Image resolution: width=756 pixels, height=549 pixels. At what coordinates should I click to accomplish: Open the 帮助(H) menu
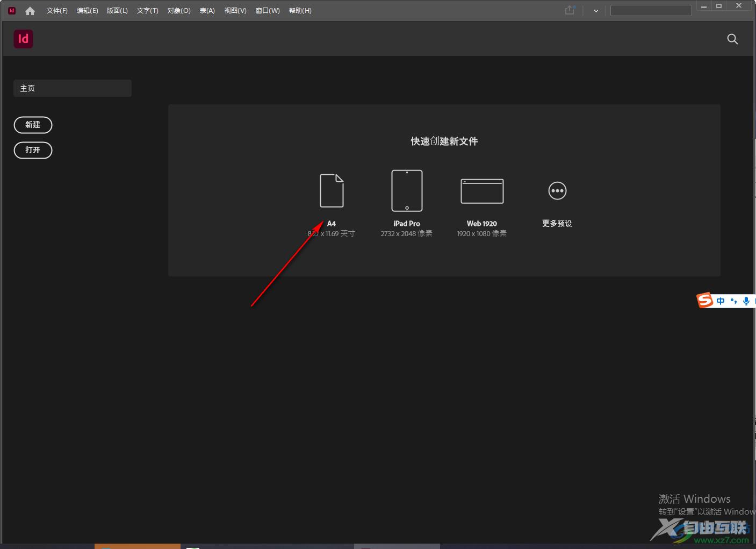[300, 11]
